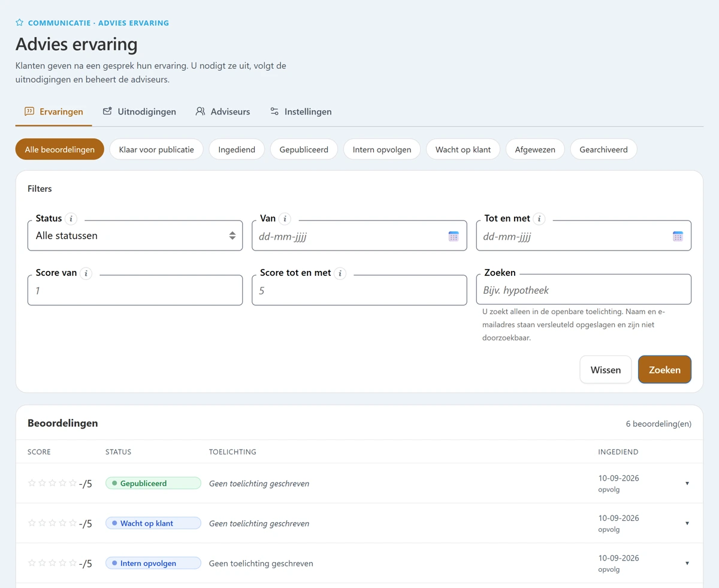
Task: Click the info icon beside Score van
Action: 86,273
